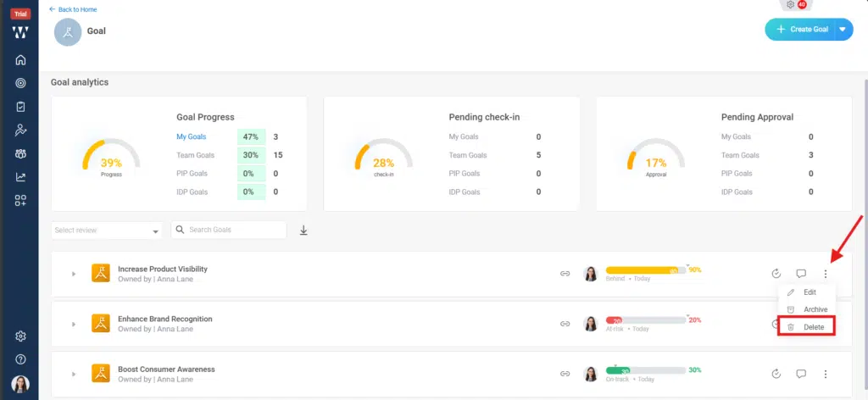
Task: Open comments for Increase Product Visibility
Action: (x=801, y=274)
